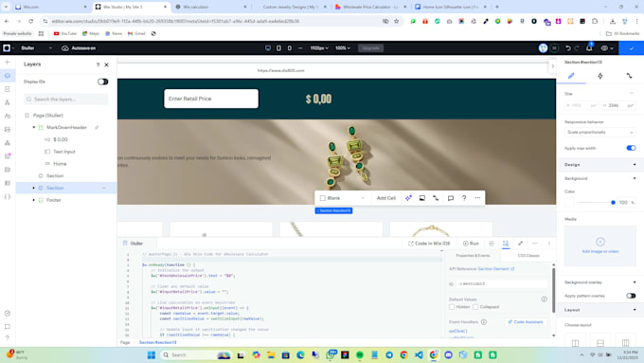
Task: Click the blue Publish check button
Action: tap(632, 48)
